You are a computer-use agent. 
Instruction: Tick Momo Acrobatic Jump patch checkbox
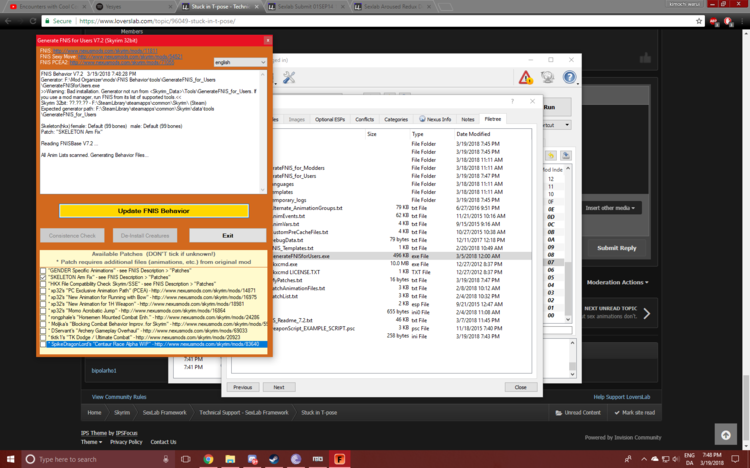[x=43, y=311]
